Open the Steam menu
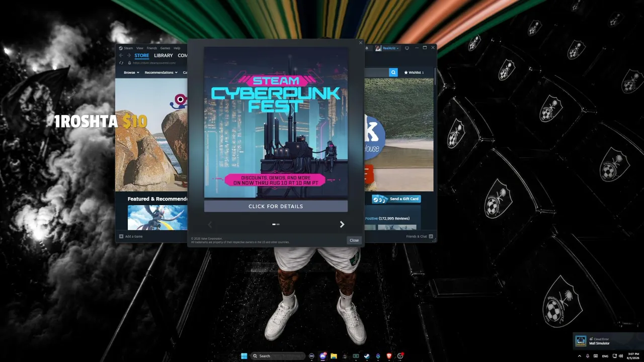 point(128,48)
